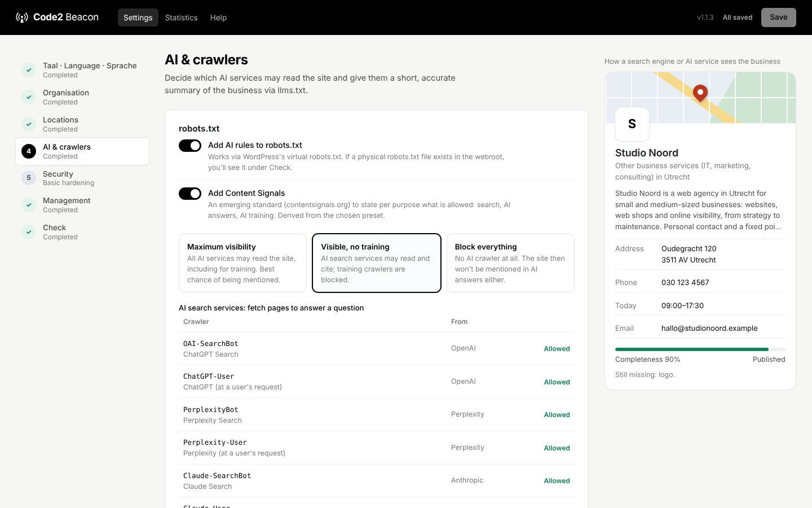Click the step 4 badge for AI & crawlers
The image size is (812, 508).
point(29,151)
